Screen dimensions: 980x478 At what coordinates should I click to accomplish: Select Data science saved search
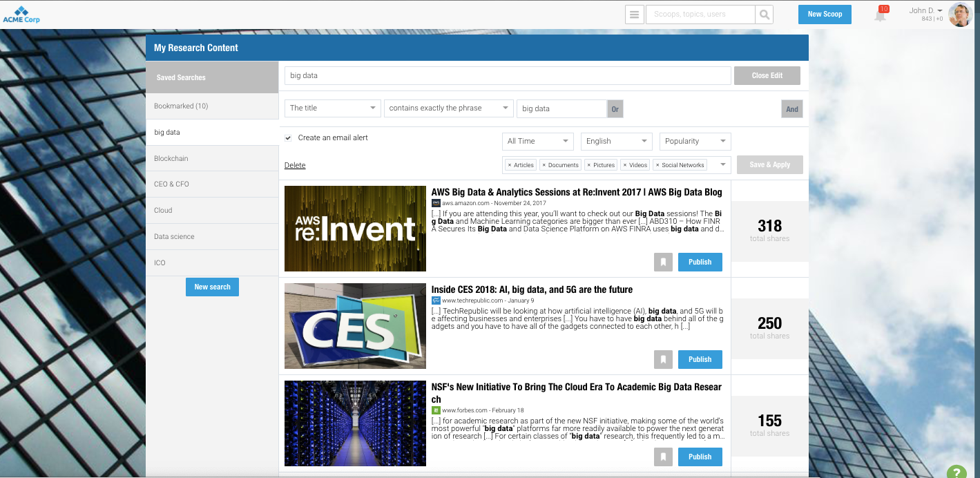point(212,237)
